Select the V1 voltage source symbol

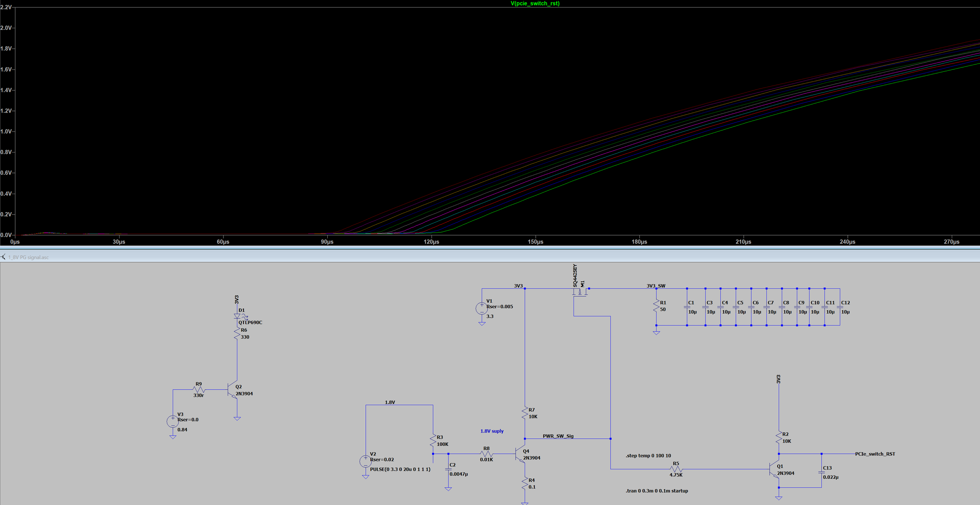pyautogui.click(x=482, y=308)
